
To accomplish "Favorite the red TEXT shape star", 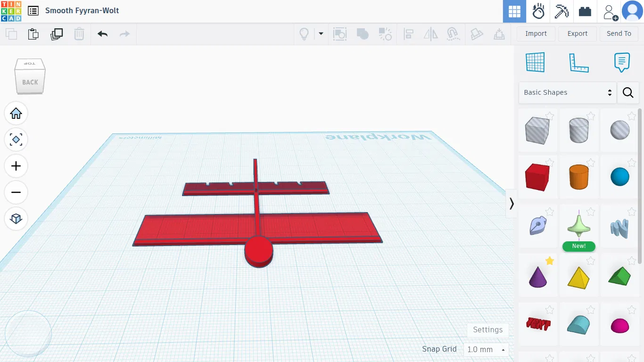I will pos(550,310).
